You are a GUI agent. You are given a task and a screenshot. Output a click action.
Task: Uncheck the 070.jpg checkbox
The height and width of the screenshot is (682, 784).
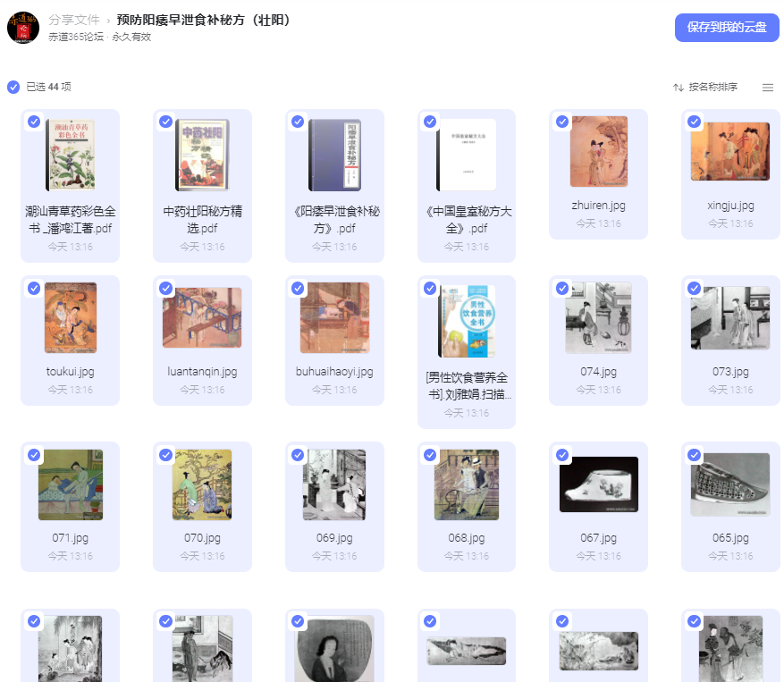click(x=166, y=454)
